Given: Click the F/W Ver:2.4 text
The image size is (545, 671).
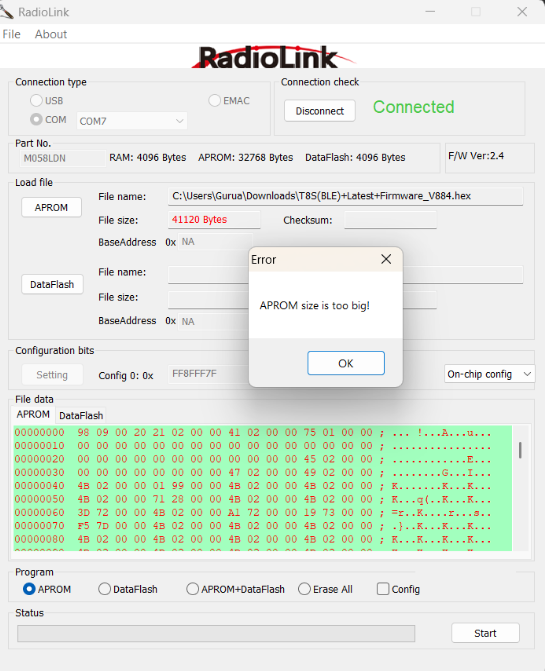Looking at the screenshot, I should (x=476, y=156).
